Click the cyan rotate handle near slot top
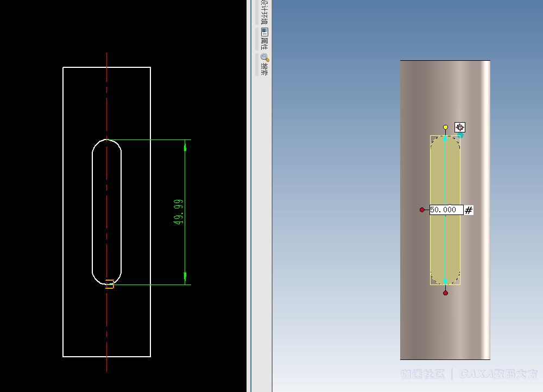 pyautogui.click(x=460, y=135)
